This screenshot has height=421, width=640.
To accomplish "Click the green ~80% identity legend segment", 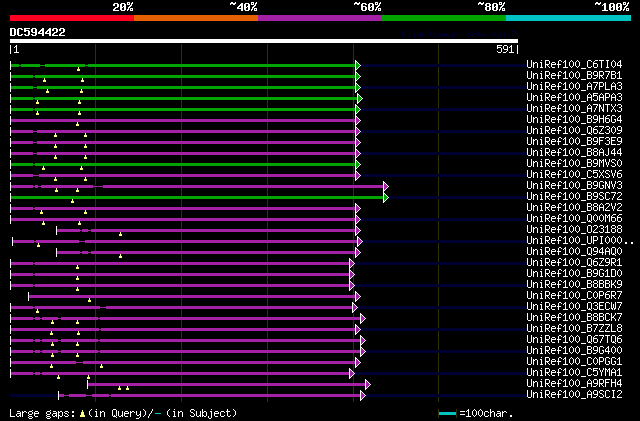I will tap(444, 18).
